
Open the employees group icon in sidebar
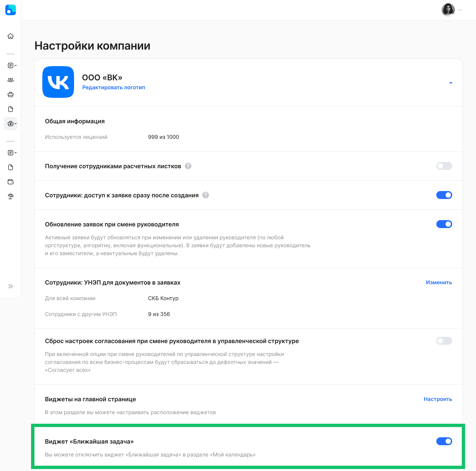(x=11, y=80)
